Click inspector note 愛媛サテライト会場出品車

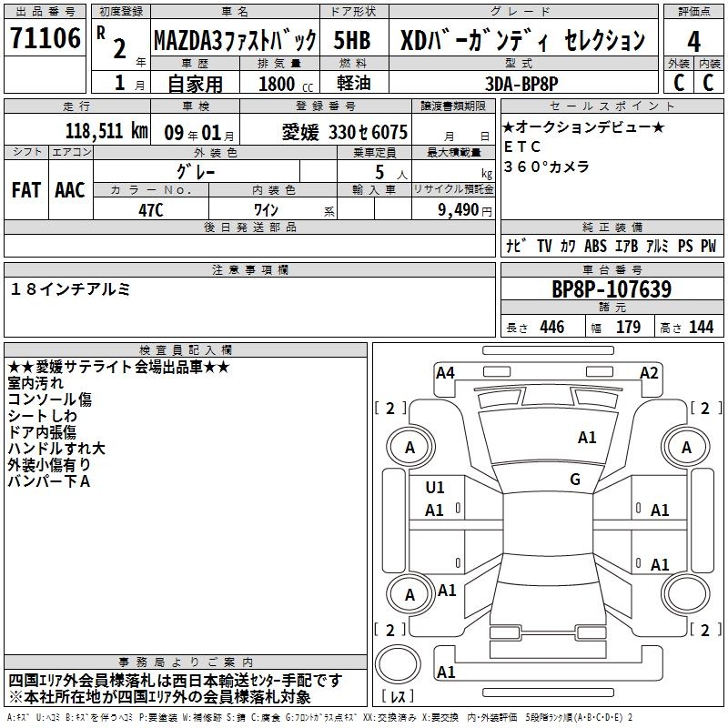(119, 368)
